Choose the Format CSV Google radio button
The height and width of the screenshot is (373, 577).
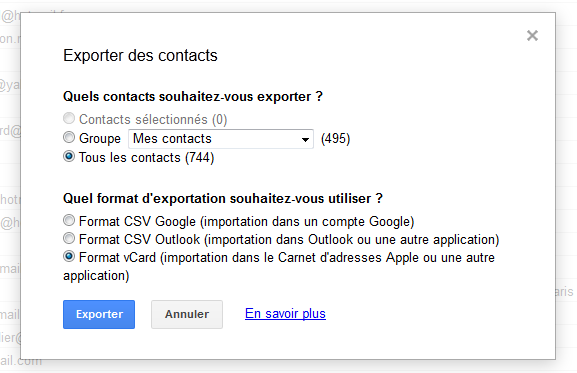click(69, 220)
